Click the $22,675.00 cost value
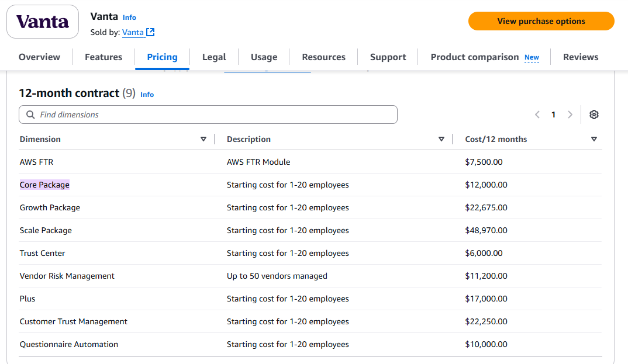 coord(486,207)
